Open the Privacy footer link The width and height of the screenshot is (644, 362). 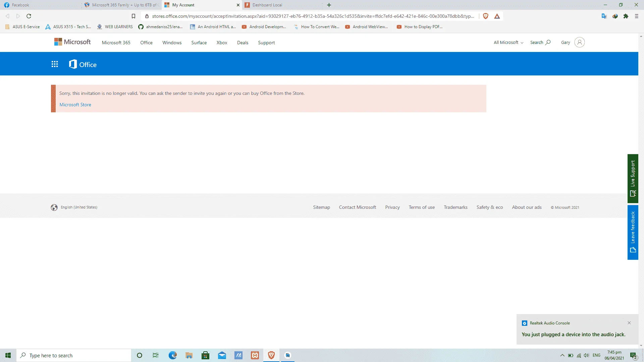click(x=392, y=207)
